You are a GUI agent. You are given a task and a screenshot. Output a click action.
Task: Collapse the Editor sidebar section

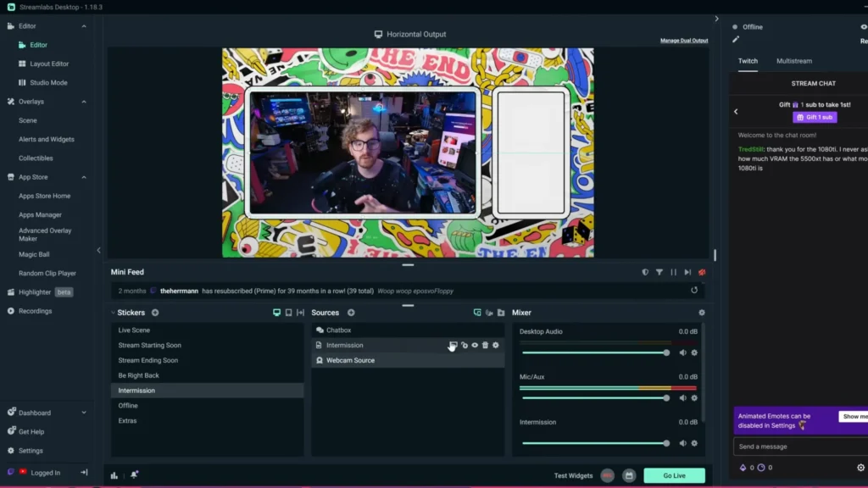pos(84,26)
